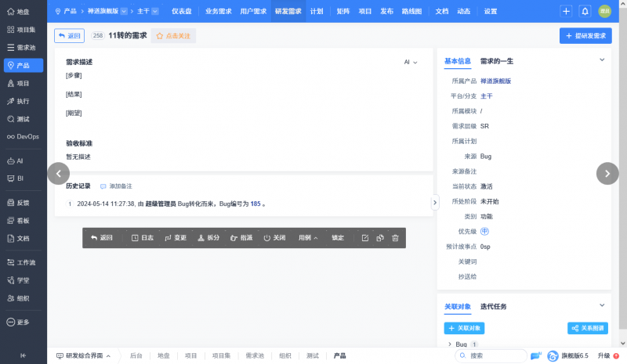Collapse the left sidebar using the bottom arrow
This screenshot has height=364, width=627.
[x=23, y=355]
